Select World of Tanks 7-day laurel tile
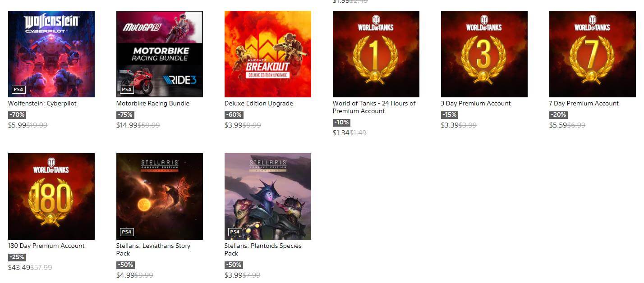This screenshot has width=644, height=283. (x=593, y=54)
